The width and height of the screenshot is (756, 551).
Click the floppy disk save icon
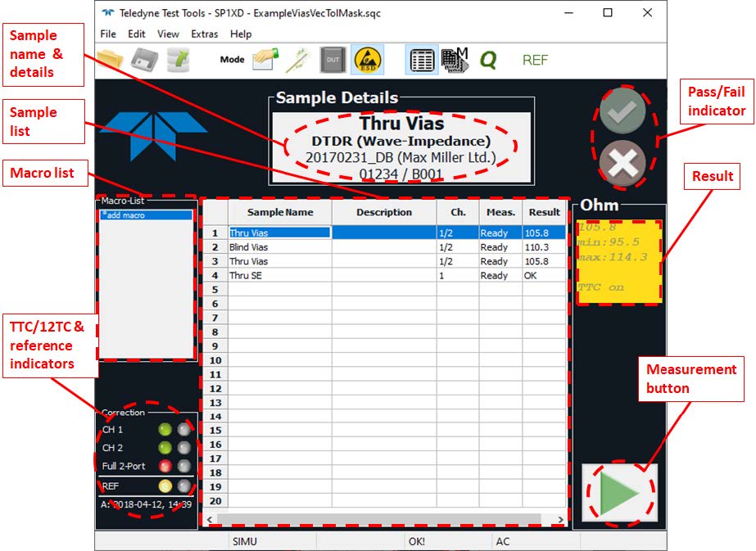point(144,60)
